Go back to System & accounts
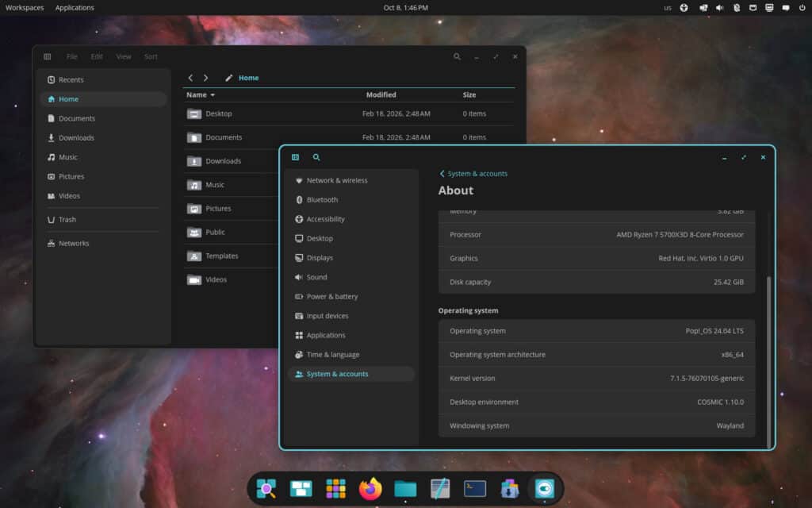 (473, 174)
